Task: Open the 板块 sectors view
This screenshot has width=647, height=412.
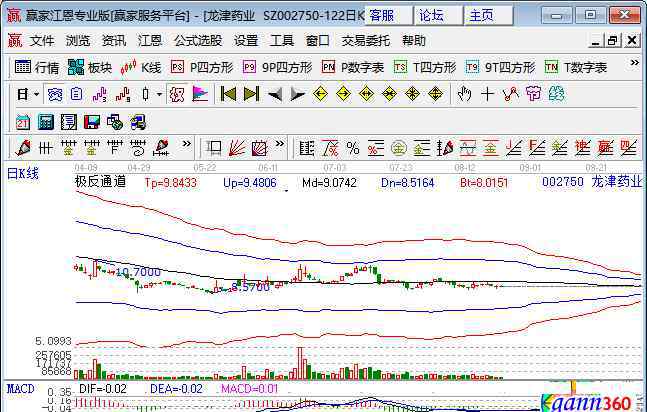Action: point(90,67)
